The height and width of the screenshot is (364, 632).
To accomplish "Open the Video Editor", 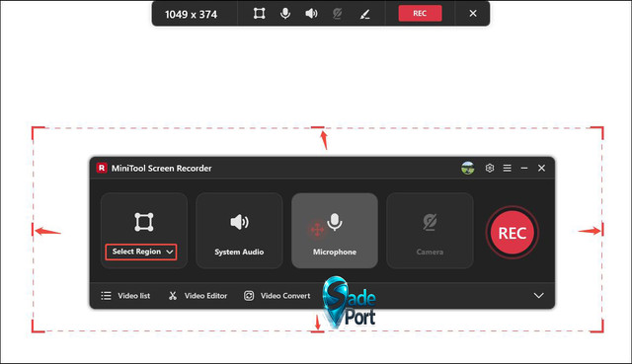I will pos(197,296).
